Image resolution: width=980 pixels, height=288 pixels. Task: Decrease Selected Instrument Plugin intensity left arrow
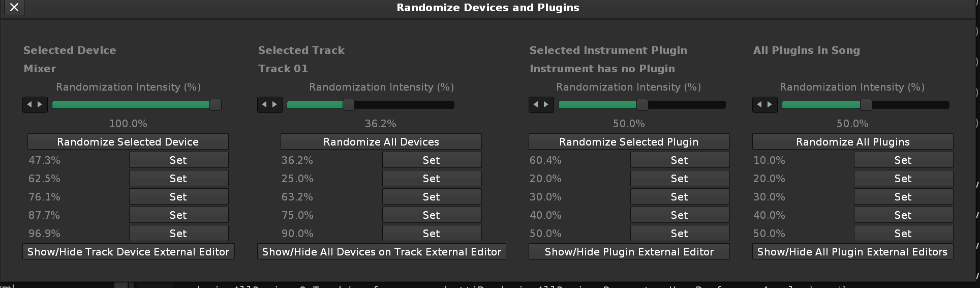pyautogui.click(x=535, y=105)
